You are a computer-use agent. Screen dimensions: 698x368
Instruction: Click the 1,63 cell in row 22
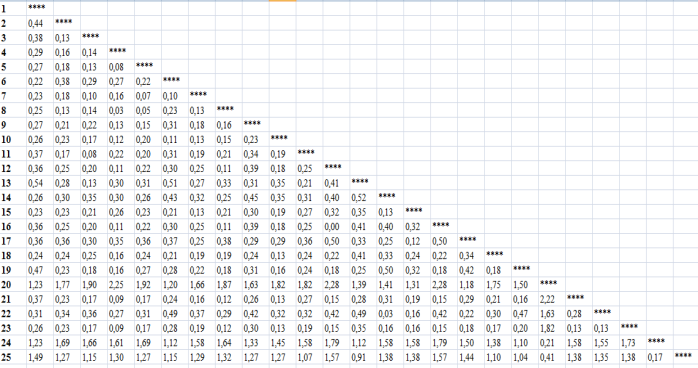(552, 314)
